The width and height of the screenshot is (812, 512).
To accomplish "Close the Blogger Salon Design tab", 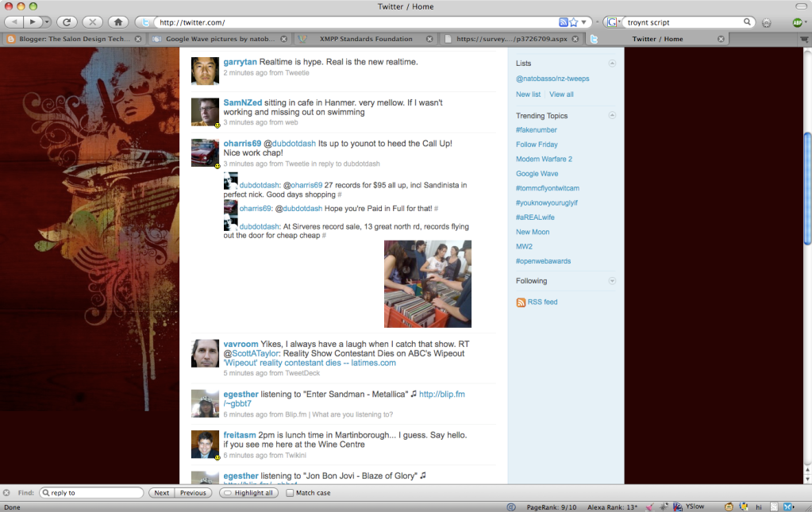I will tap(138, 39).
